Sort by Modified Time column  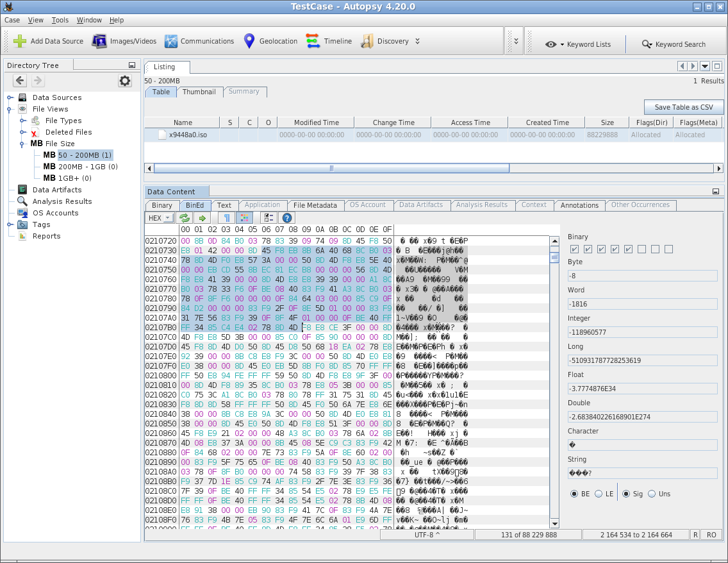[x=316, y=122]
